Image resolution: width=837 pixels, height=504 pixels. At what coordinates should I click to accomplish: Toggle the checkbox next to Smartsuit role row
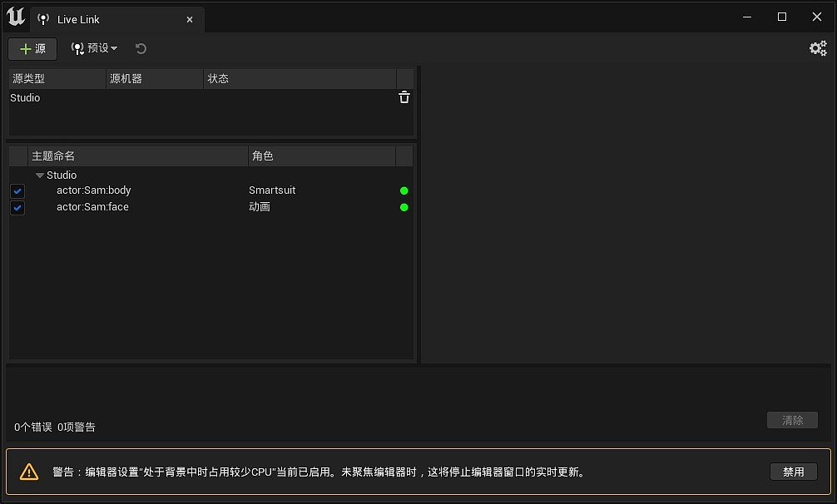pyautogui.click(x=17, y=190)
